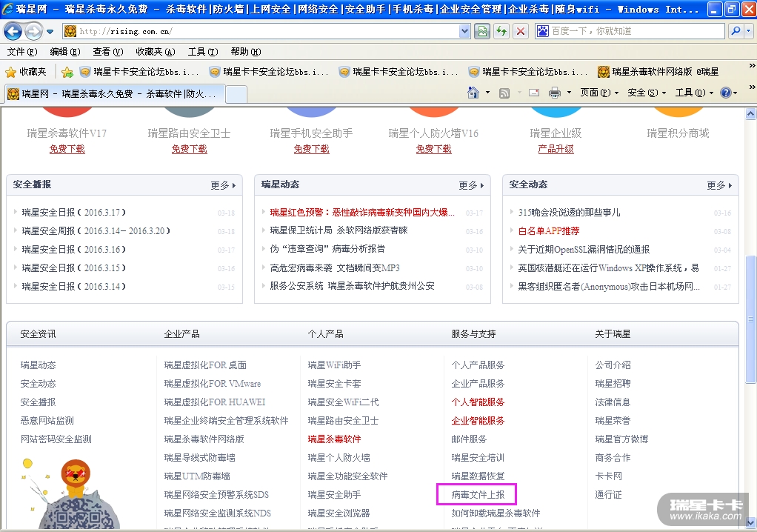Image resolution: width=757 pixels, height=532 pixels.
Task: Click the Read Mail envelope icon
Action: pyautogui.click(x=533, y=93)
